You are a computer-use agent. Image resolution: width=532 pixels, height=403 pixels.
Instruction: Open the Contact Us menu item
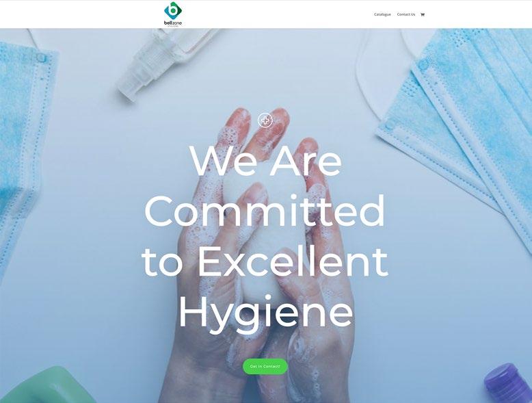(405, 14)
